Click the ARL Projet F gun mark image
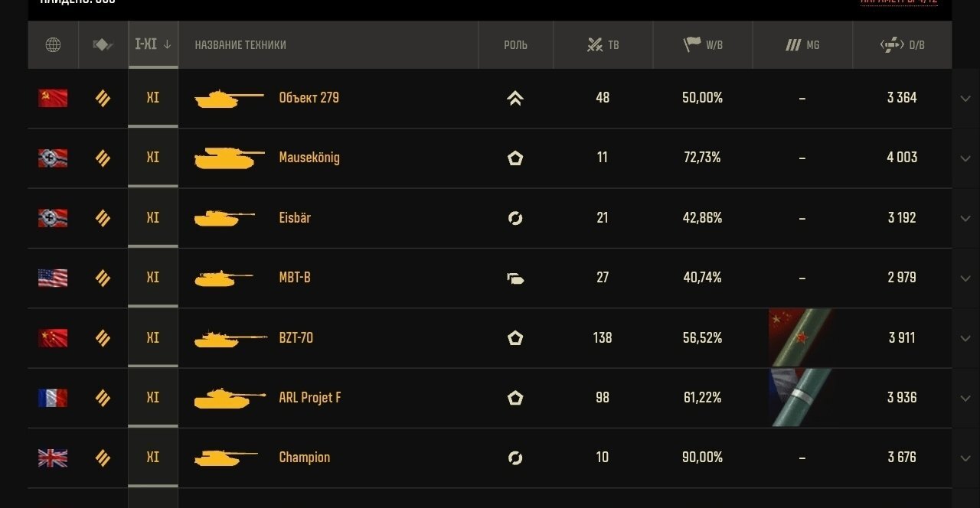 (800, 398)
